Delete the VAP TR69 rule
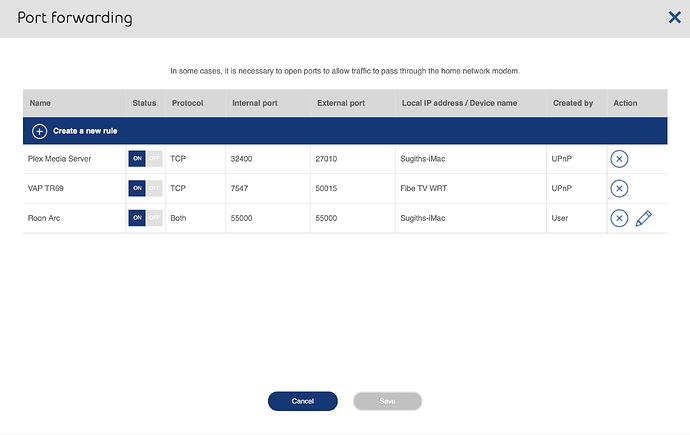Screen dimensions: 690x435 pyautogui.click(x=619, y=189)
